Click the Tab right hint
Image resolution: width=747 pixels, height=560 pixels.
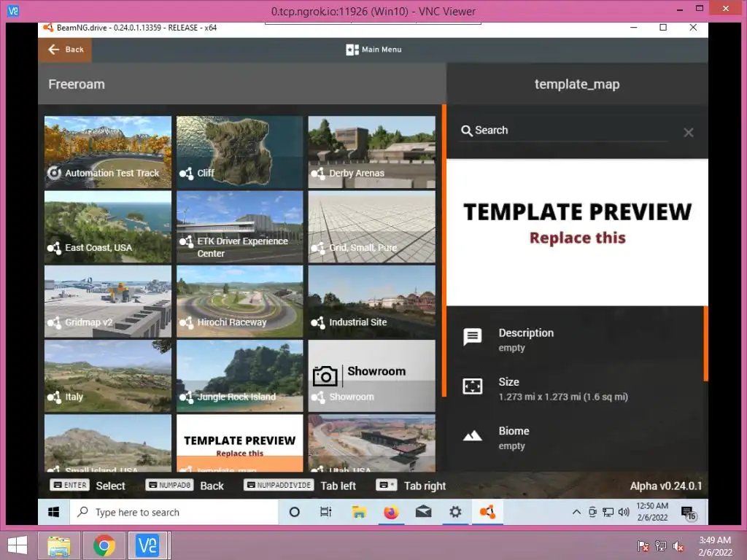coord(411,486)
